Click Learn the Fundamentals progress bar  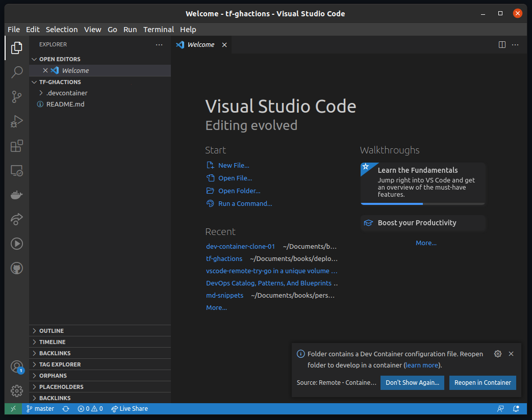(423, 204)
